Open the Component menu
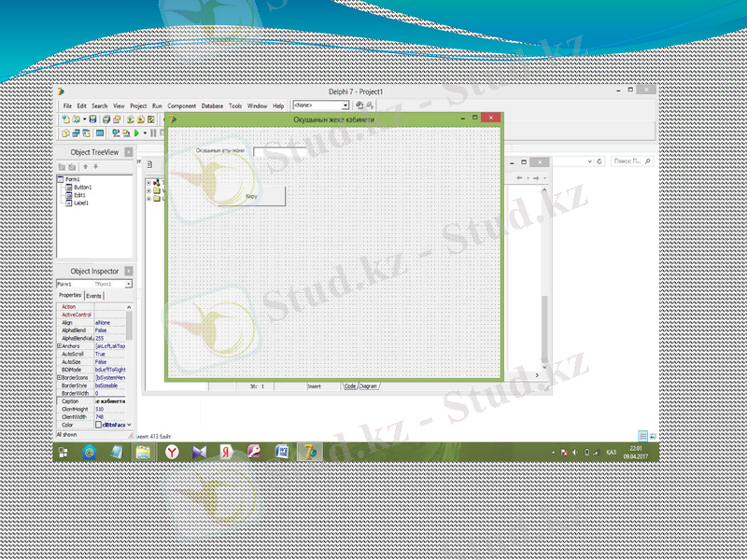 point(181,105)
